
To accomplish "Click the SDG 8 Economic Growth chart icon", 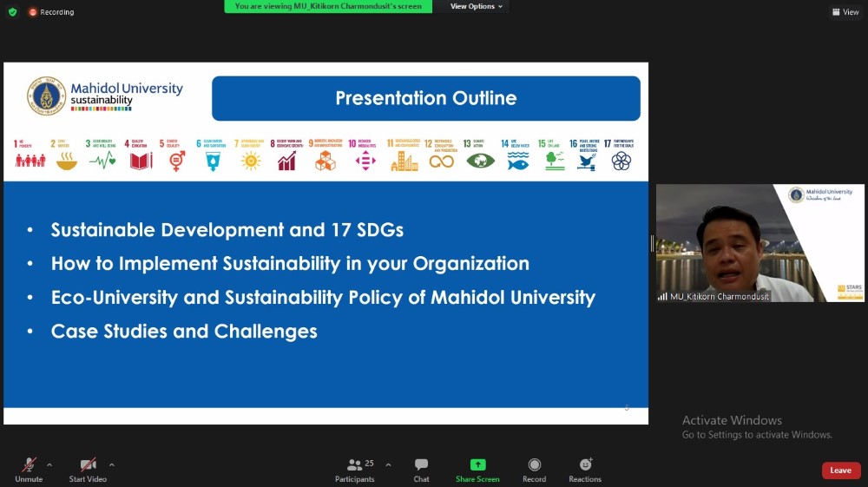I will pos(286,161).
